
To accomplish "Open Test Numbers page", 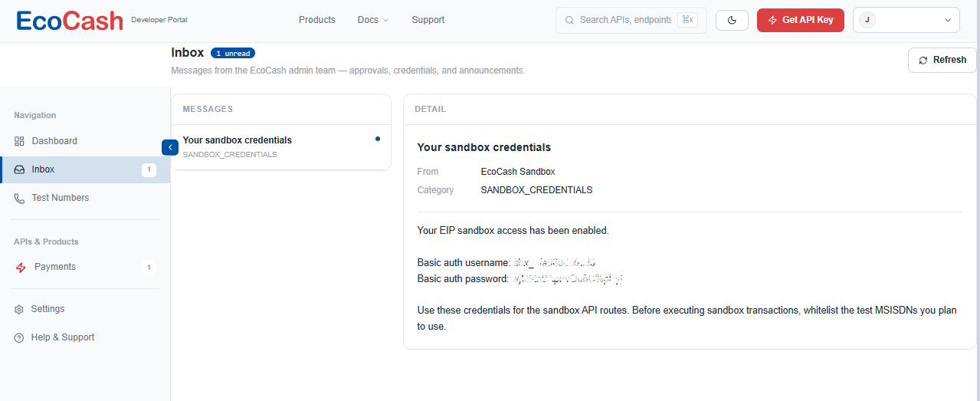I will 85,198.
